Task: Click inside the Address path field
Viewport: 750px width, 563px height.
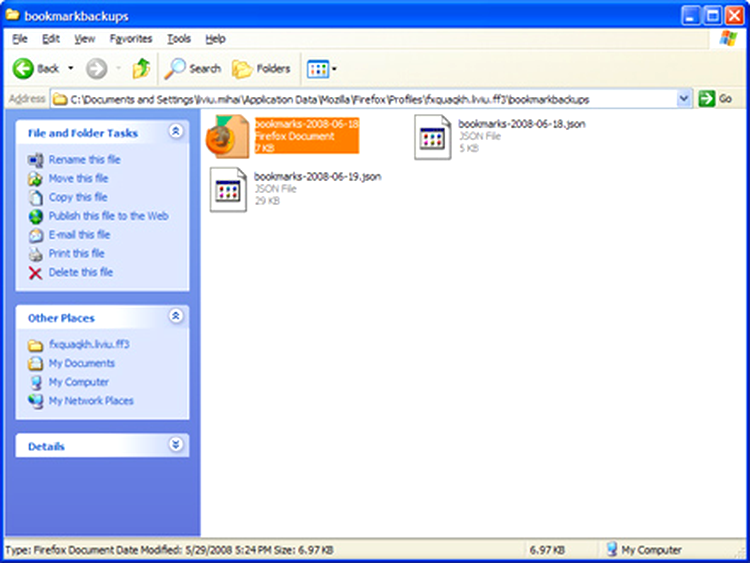Action: click(364, 99)
